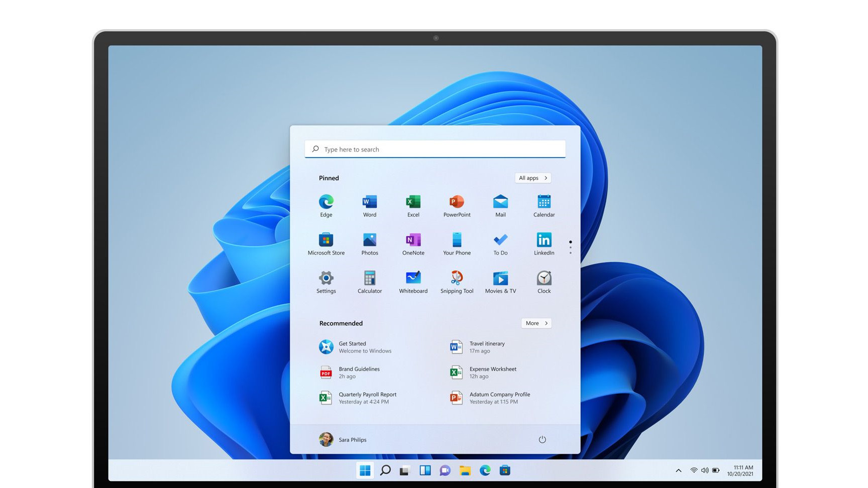
Task: Open OneNote from pinned apps
Action: tap(413, 244)
